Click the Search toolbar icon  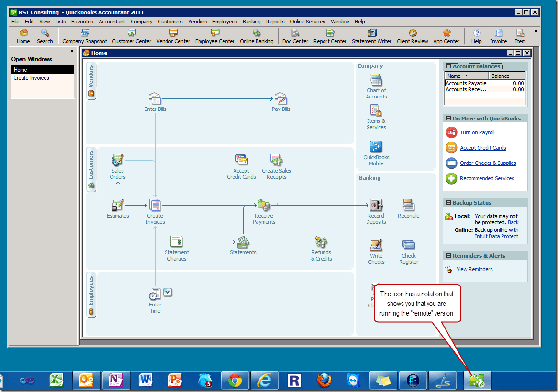pyautogui.click(x=45, y=37)
